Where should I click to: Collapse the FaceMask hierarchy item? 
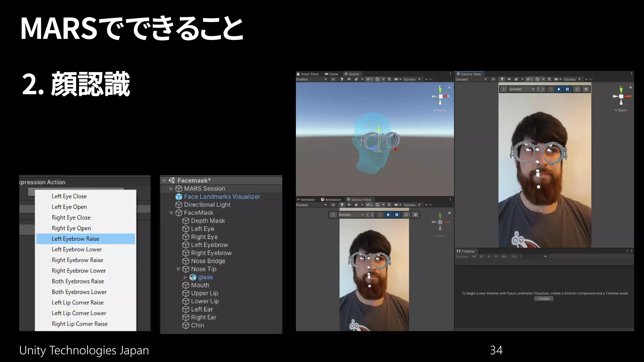[x=171, y=213]
